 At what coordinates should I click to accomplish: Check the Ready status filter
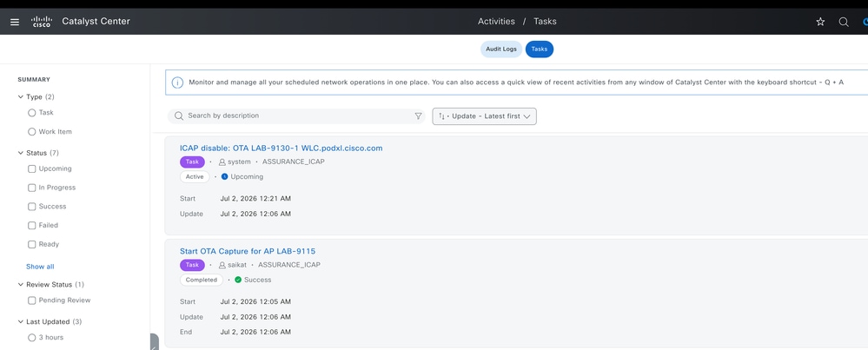click(31, 244)
